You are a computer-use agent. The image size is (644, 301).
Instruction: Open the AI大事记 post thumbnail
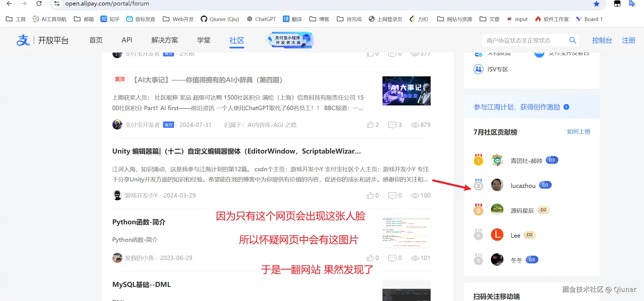tap(406, 91)
